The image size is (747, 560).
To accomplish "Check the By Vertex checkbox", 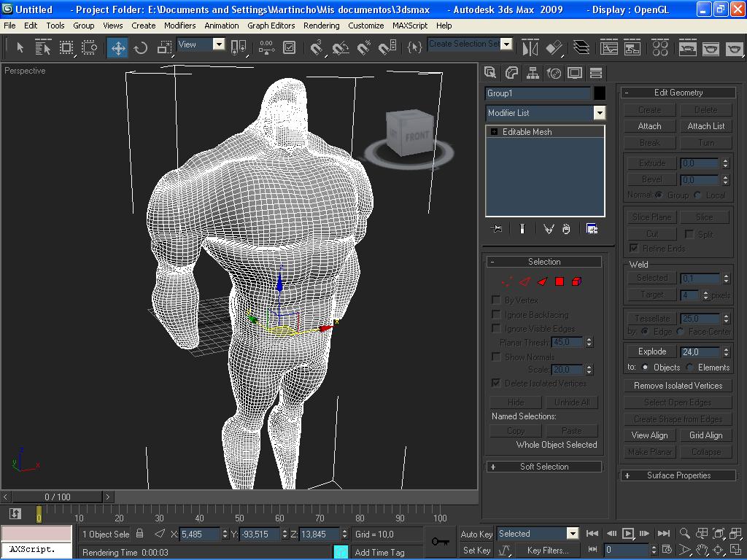I will 496,300.
